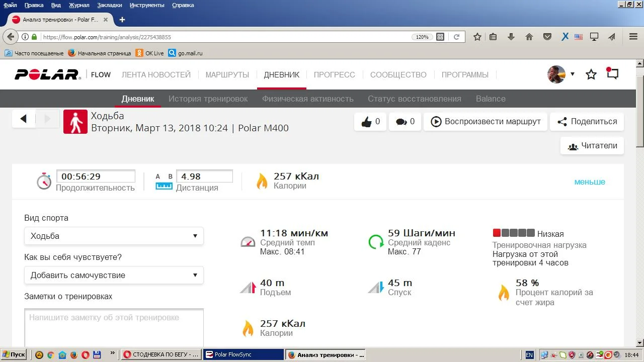Click the 'Поделиться' share button
644x362 pixels.
pos(587,122)
